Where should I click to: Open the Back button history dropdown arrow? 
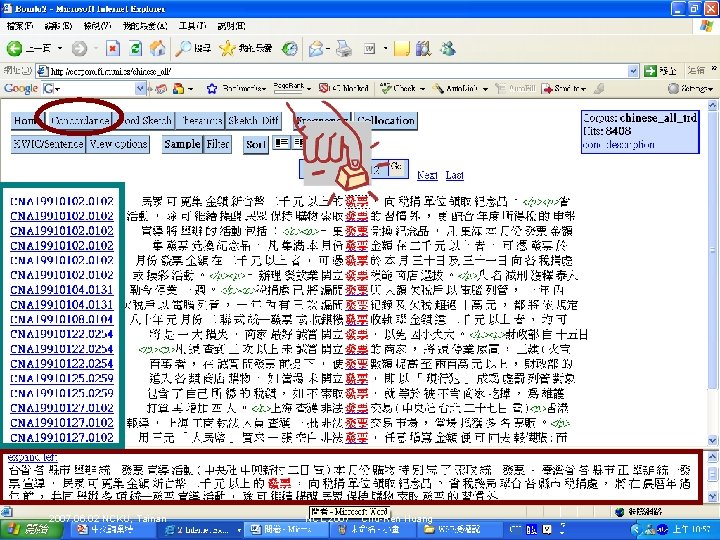[60, 48]
